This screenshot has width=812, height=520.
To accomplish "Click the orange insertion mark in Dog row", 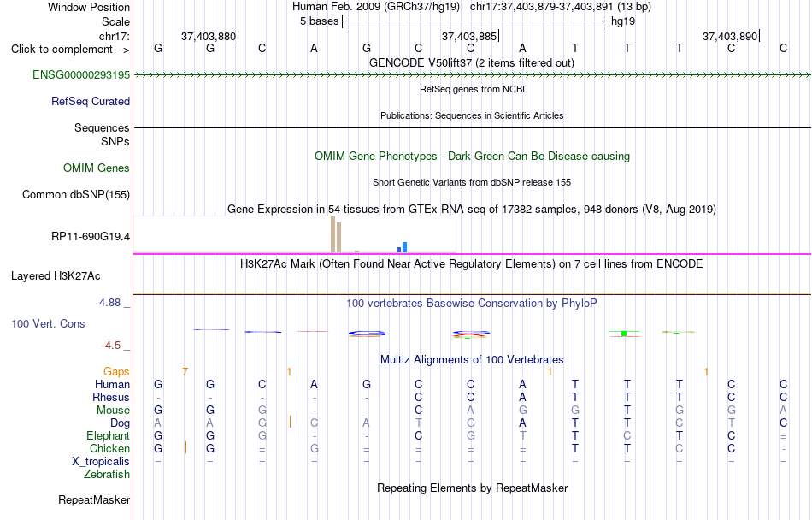I will click(x=290, y=422).
